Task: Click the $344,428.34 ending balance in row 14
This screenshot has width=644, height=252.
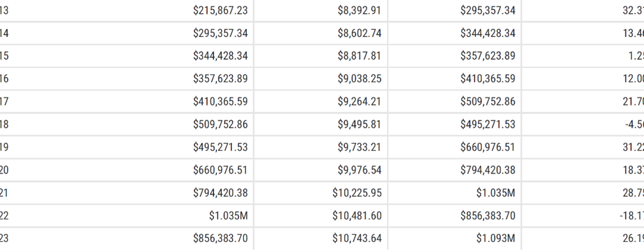Action: [488, 33]
